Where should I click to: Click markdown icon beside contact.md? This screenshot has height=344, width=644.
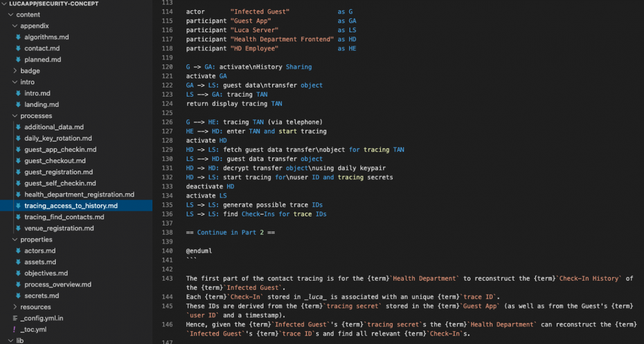click(x=18, y=48)
